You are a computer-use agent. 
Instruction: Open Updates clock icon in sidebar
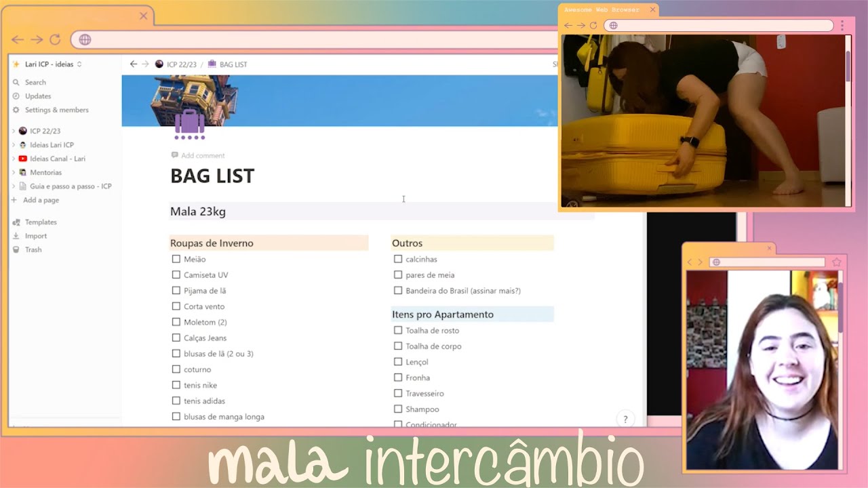pos(16,96)
